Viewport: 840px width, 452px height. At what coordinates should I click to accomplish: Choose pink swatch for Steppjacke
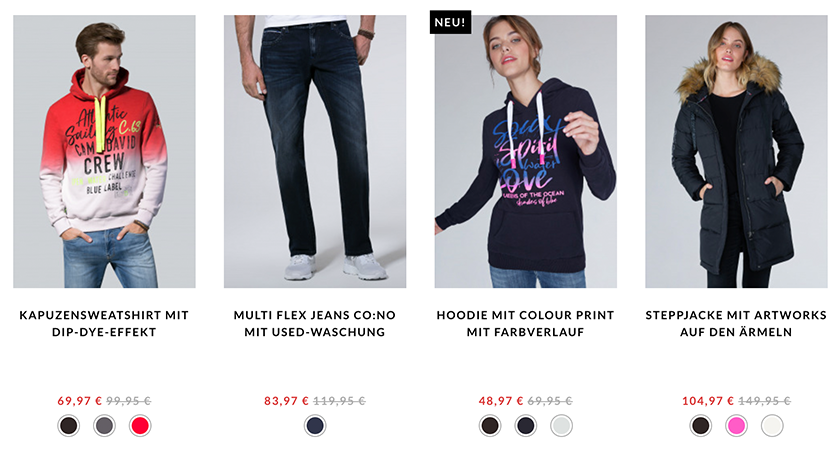(x=737, y=426)
